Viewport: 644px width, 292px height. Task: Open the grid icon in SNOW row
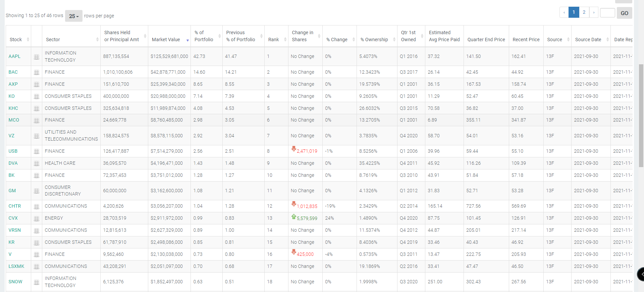click(37, 282)
